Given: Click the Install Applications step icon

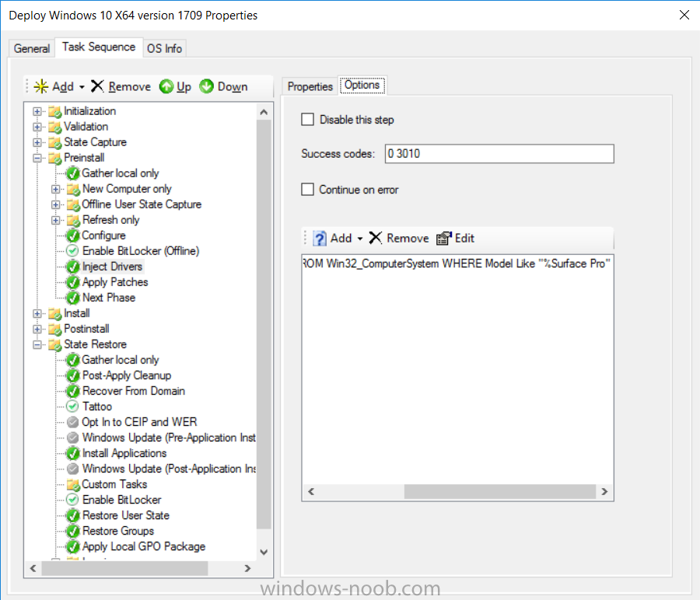Looking at the screenshot, I should point(73,453).
